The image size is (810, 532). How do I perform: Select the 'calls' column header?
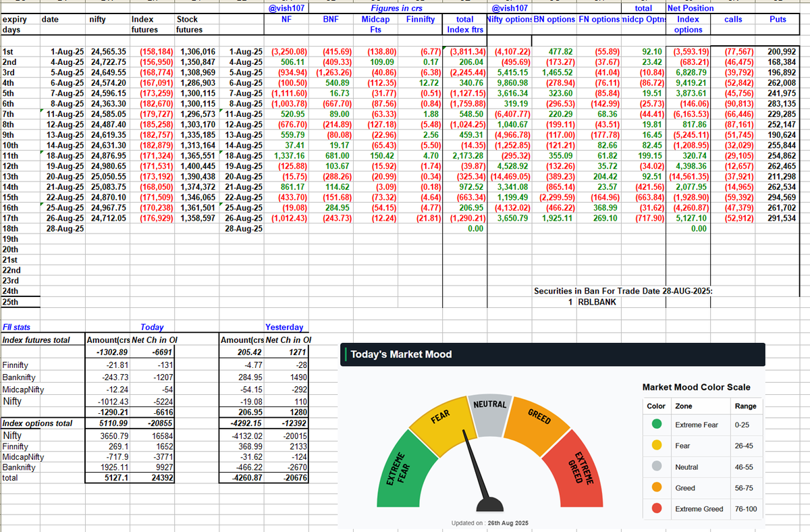click(733, 20)
